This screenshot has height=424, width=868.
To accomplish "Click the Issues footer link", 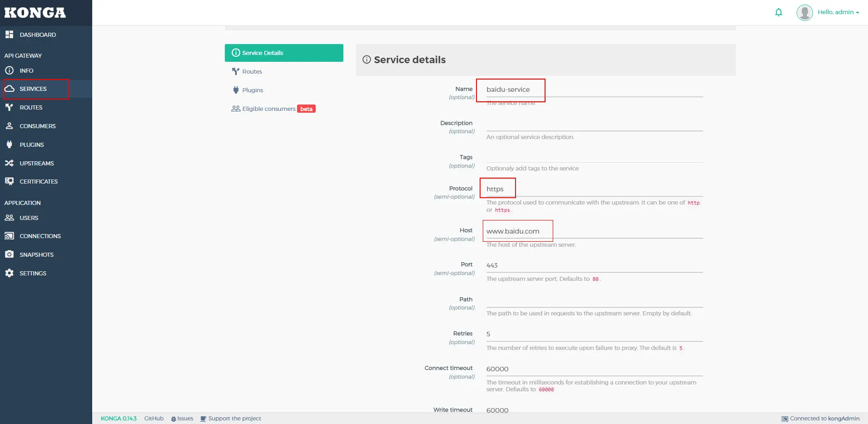I will coord(182,419).
